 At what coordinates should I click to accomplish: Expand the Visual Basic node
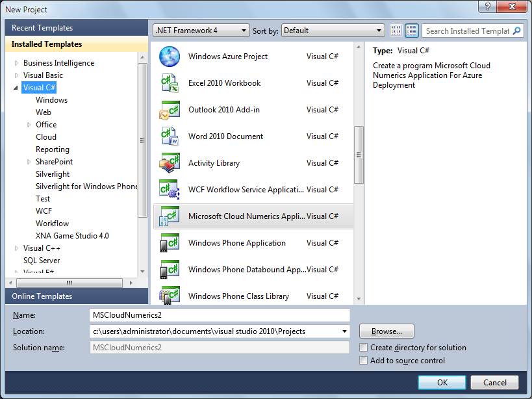[16, 75]
